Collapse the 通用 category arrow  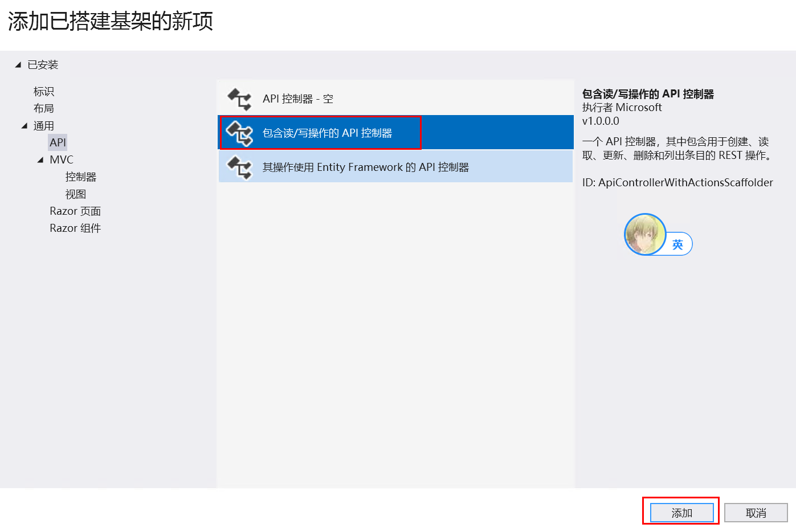(25, 126)
